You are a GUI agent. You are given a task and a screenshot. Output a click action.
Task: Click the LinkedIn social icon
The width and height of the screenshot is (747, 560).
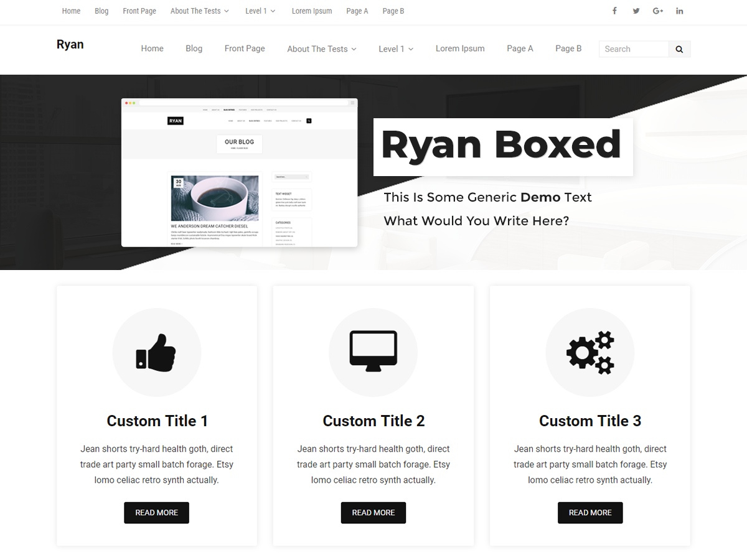(679, 11)
